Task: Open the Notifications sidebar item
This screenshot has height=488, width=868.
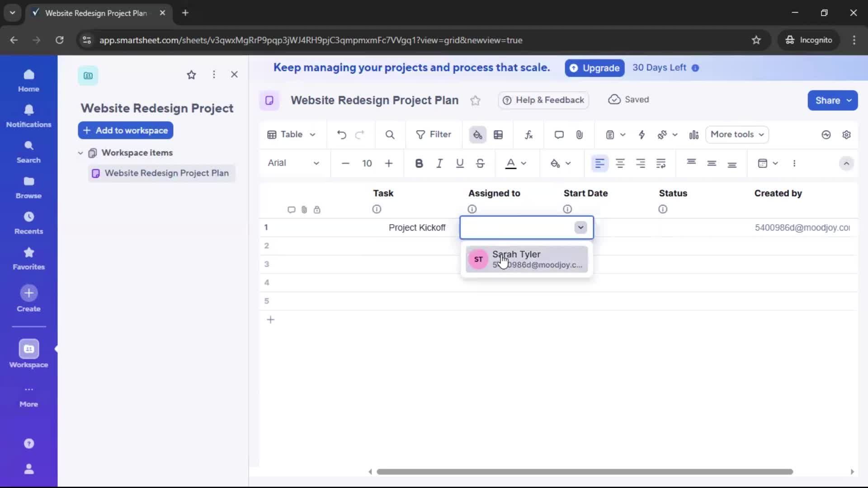Action: tap(28, 116)
